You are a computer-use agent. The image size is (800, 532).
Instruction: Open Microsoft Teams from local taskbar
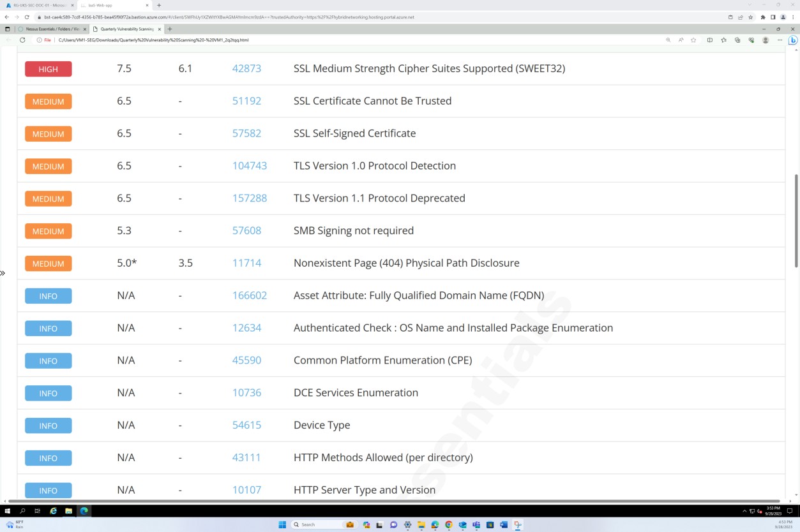point(476,524)
